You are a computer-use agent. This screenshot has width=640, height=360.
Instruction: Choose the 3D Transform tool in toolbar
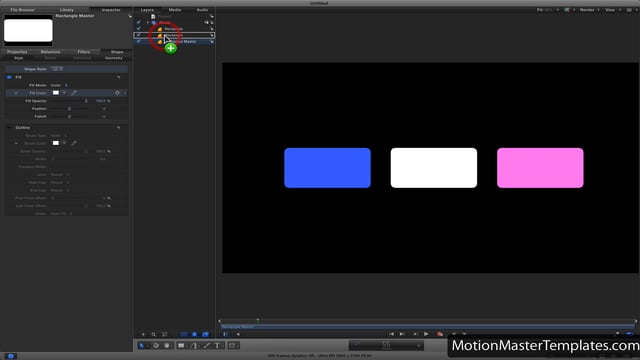pyautogui.click(x=156, y=346)
